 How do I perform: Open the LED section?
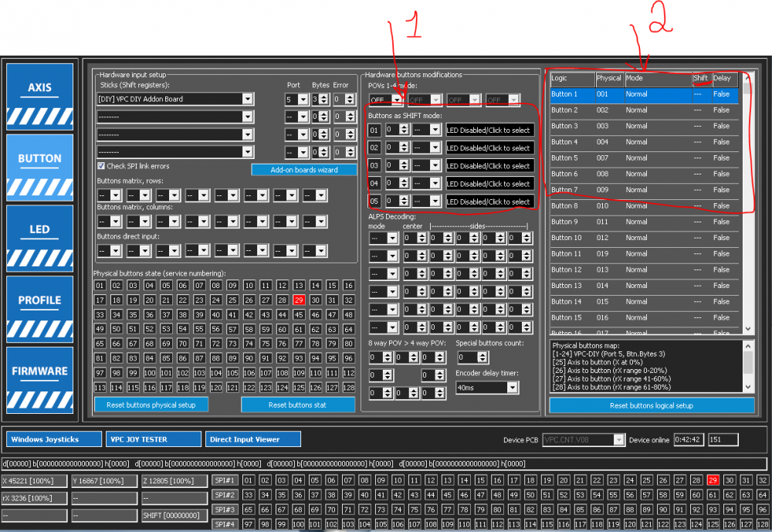40,239
